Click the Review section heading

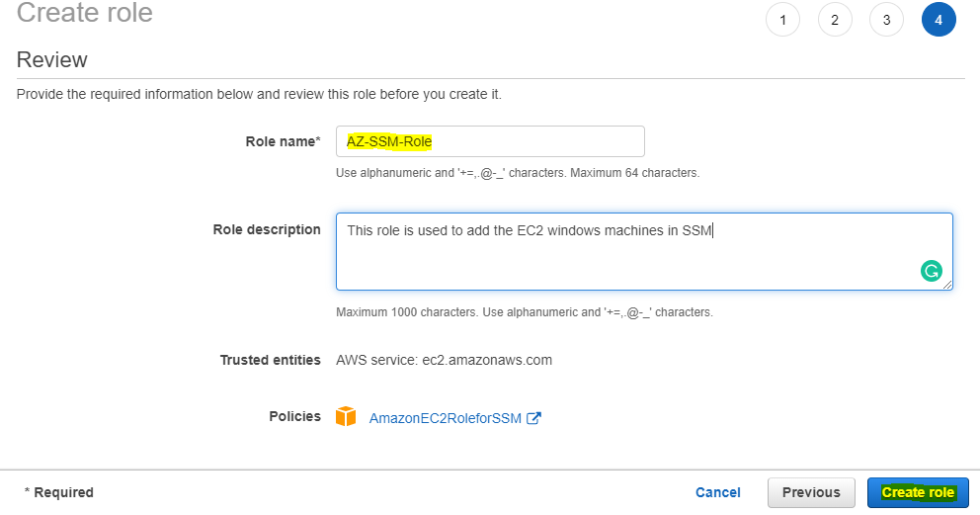tap(52, 60)
